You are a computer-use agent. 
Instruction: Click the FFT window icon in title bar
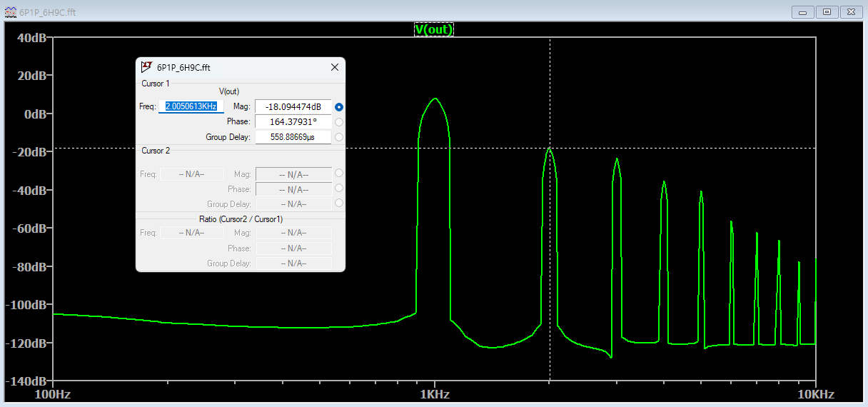[11, 12]
